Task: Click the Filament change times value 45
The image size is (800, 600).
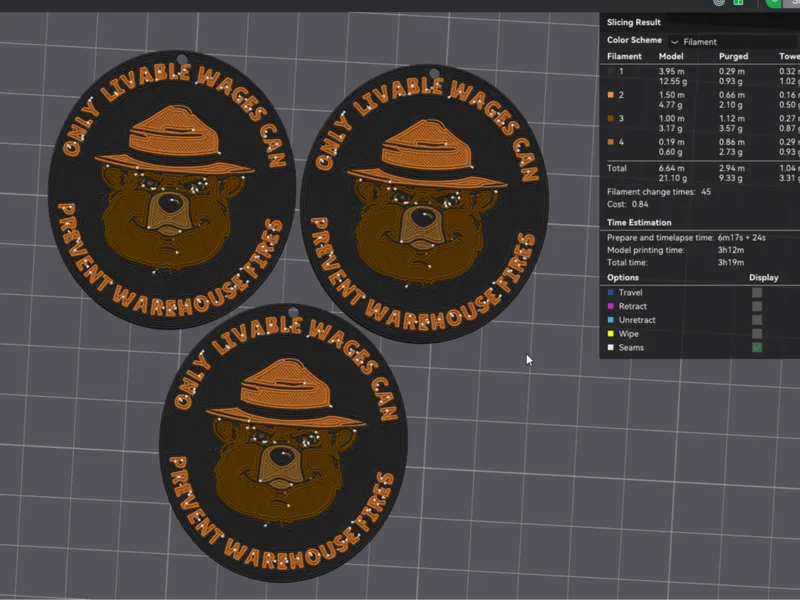Action: (x=706, y=192)
